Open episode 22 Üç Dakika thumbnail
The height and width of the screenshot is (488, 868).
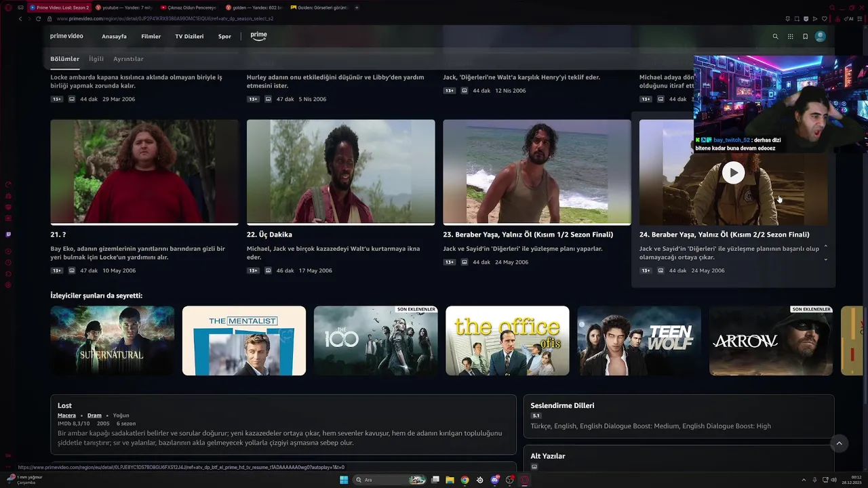click(340, 172)
